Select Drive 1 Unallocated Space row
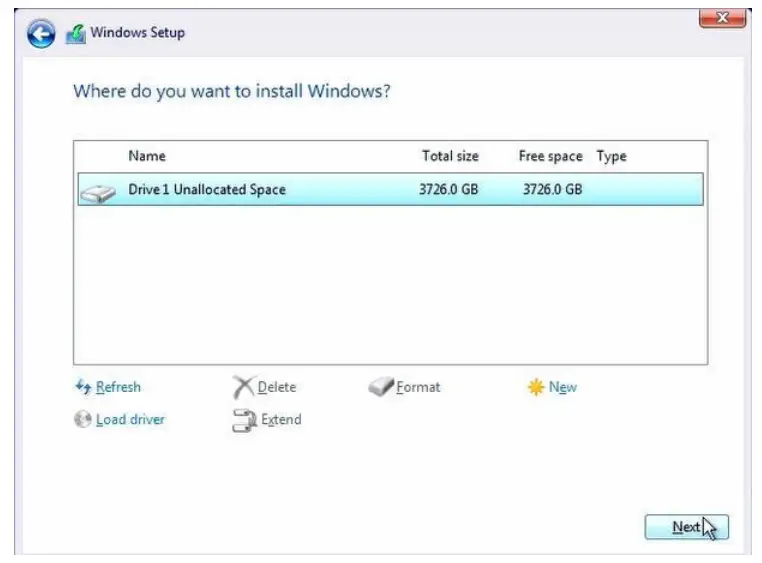Image resolution: width=762 pixels, height=563 pixels. pyautogui.click(x=390, y=189)
